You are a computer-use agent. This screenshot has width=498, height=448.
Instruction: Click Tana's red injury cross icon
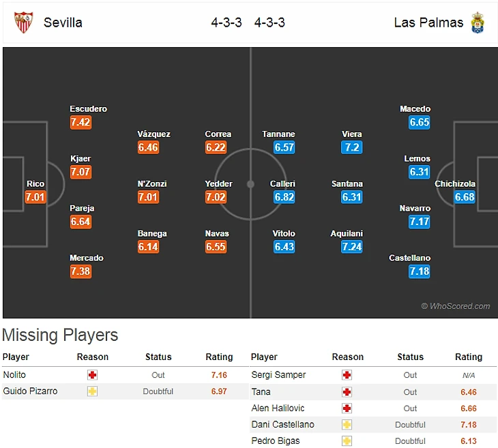[348, 391]
